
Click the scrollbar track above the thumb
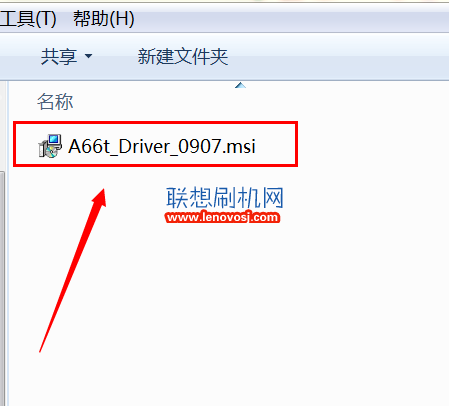pos(2,127)
